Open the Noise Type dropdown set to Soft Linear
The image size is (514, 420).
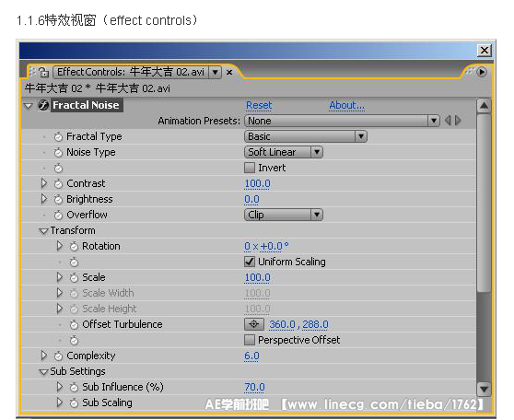click(x=284, y=152)
